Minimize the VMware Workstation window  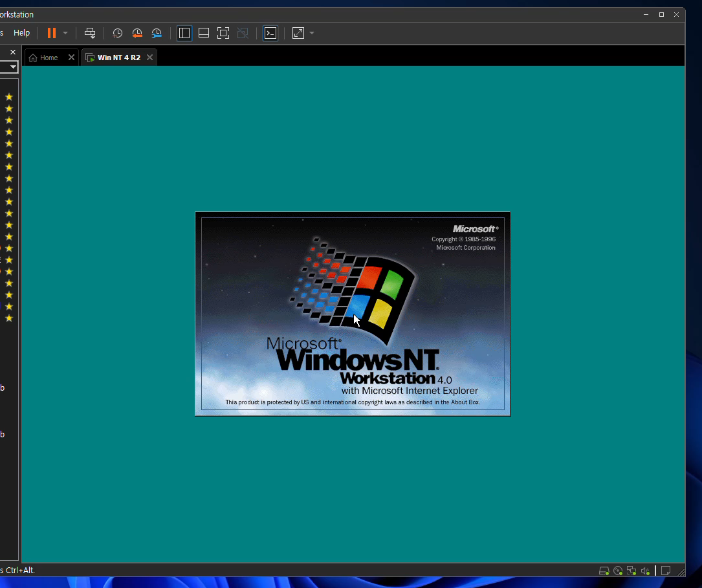pos(646,15)
